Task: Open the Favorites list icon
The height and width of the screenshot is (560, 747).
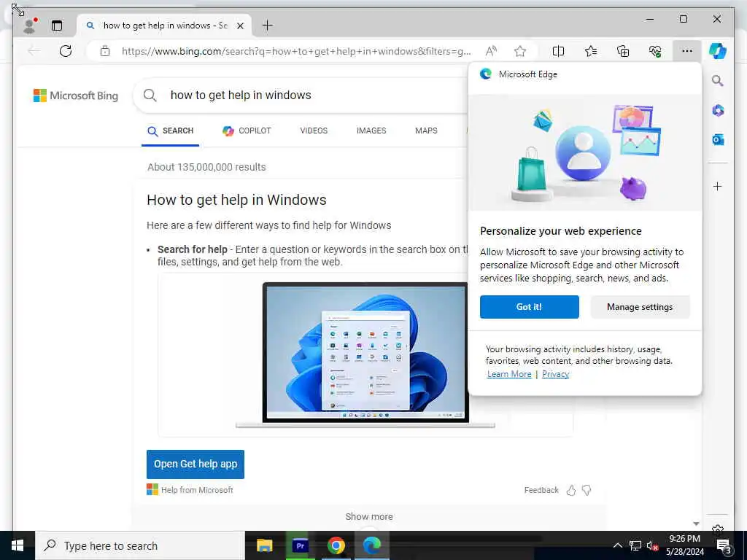Action: [x=591, y=51]
